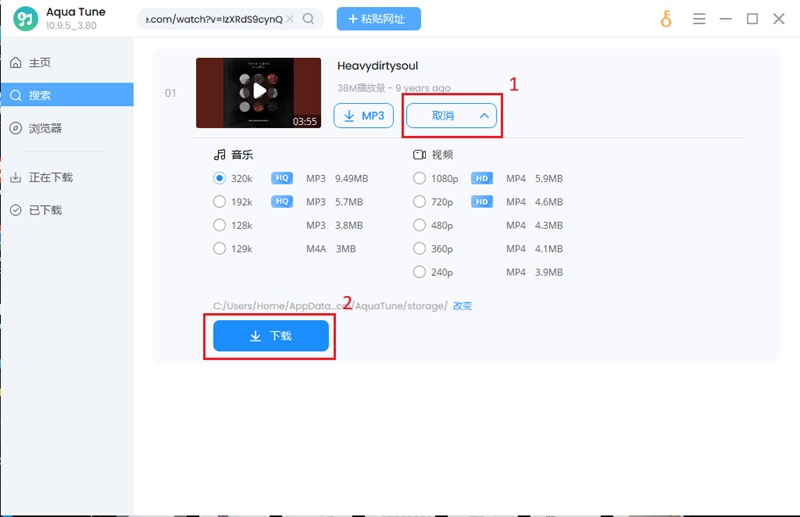Select 320k MP3 audio quality
Viewport: 800px width, 517px height.
point(219,178)
